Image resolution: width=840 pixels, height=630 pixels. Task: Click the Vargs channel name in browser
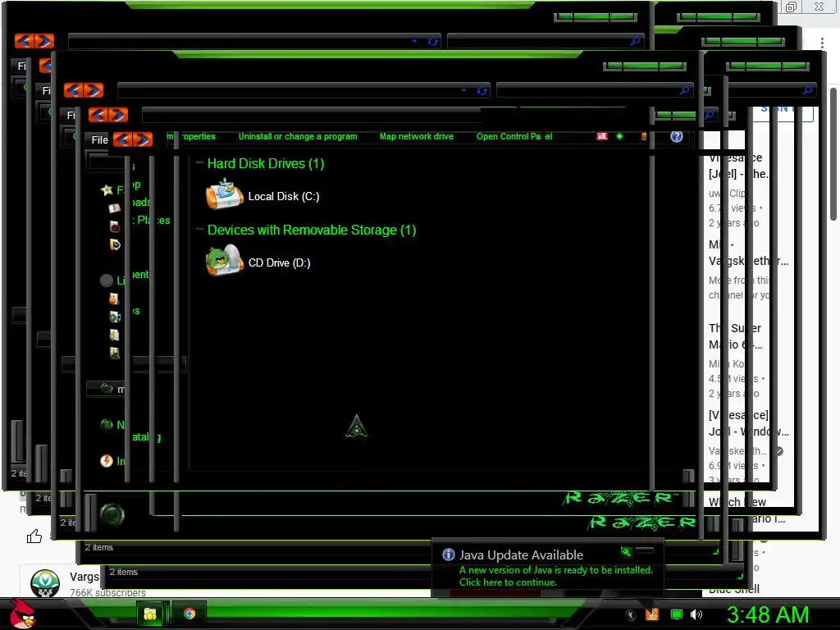tap(84, 577)
